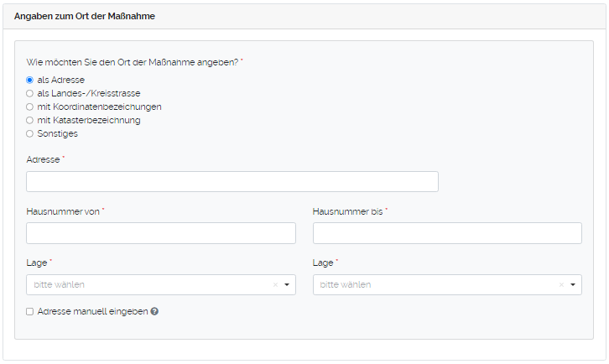Click the "Angaben zum Ort der Maßnahme" panel heading
Image resolution: width=609 pixels, height=364 pixels.
coord(85,16)
